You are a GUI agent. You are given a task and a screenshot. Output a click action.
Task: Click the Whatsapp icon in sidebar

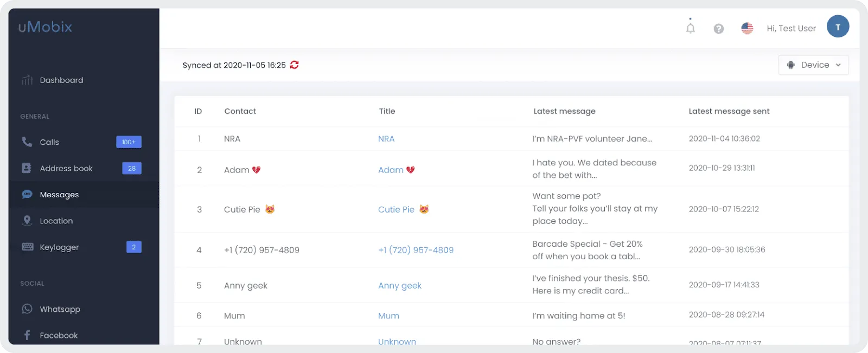[x=27, y=309]
